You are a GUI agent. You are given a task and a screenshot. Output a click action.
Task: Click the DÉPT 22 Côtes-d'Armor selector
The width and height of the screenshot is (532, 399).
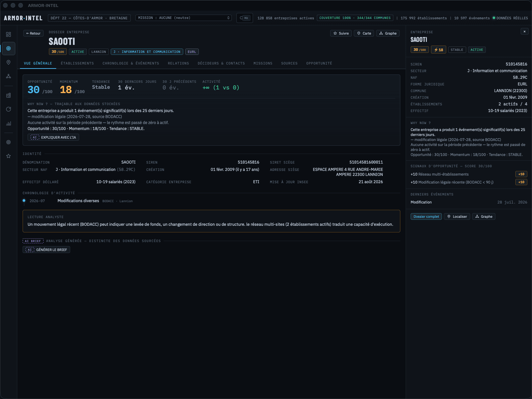point(89,18)
